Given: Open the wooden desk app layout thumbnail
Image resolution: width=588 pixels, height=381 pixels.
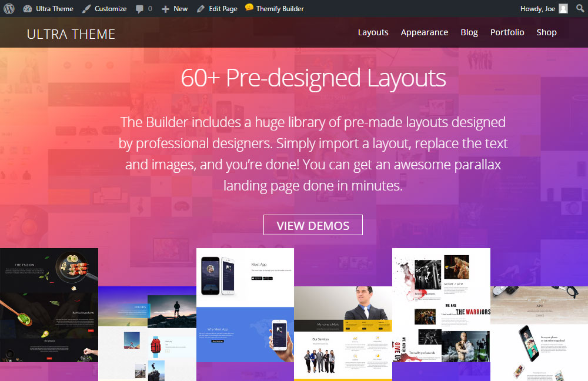Looking at the screenshot, I should pos(539,334).
